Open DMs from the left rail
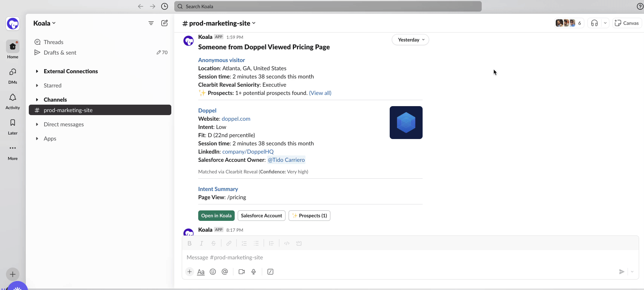This screenshot has width=644, height=290. pyautogui.click(x=13, y=75)
